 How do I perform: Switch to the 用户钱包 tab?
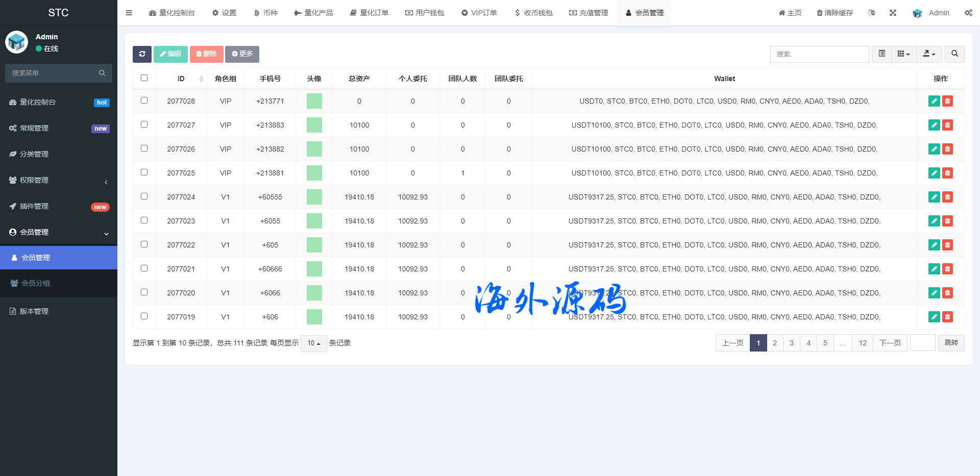click(x=425, y=13)
